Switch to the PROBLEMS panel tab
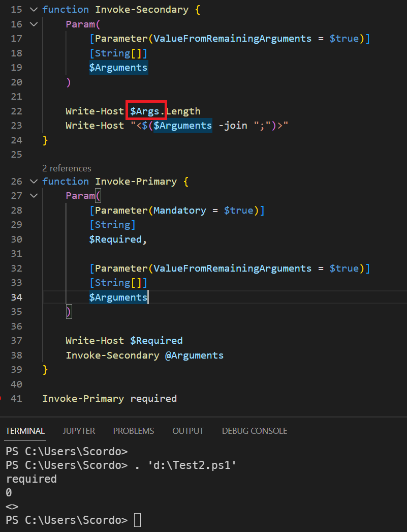Screen dimensions: 407x532 pos(134,431)
